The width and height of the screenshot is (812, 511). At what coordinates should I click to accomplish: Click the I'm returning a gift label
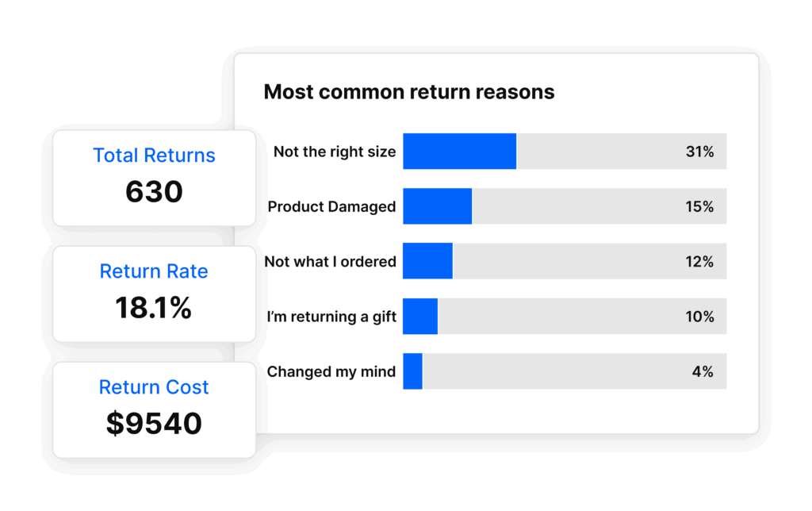(331, 317)
